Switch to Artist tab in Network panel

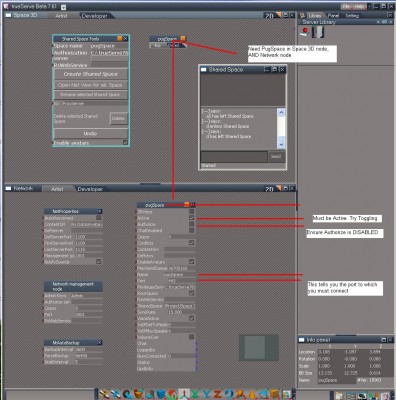pyautogui.click(x=57, y=189)
